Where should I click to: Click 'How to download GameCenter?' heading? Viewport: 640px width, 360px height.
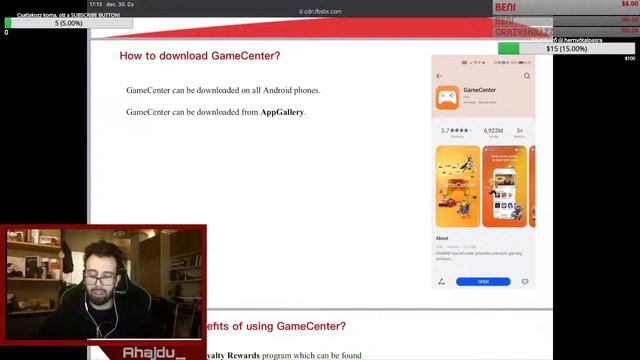click(200, 56)
